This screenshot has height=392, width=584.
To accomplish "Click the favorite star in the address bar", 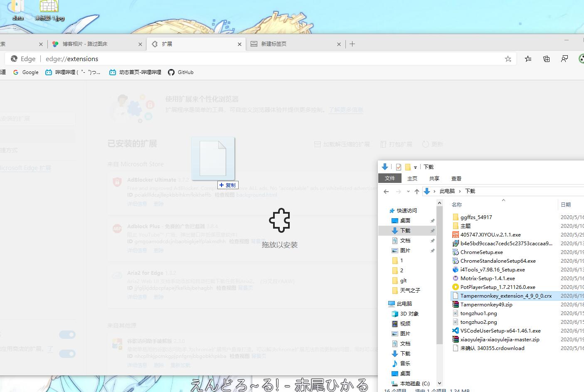I will tap(508, 59).
